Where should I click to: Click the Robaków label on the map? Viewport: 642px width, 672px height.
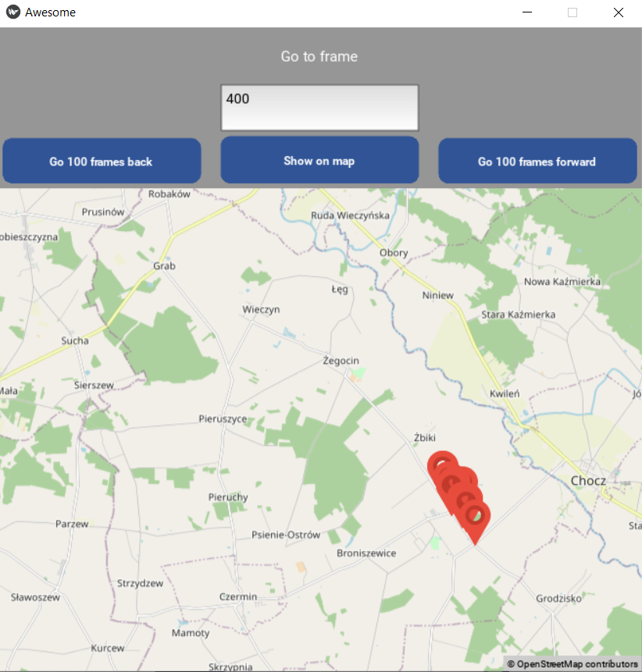point(169,194)
